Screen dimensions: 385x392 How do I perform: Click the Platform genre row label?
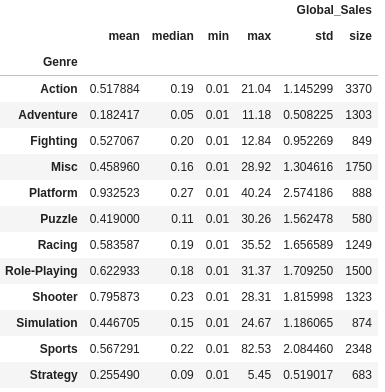point(53,193)
